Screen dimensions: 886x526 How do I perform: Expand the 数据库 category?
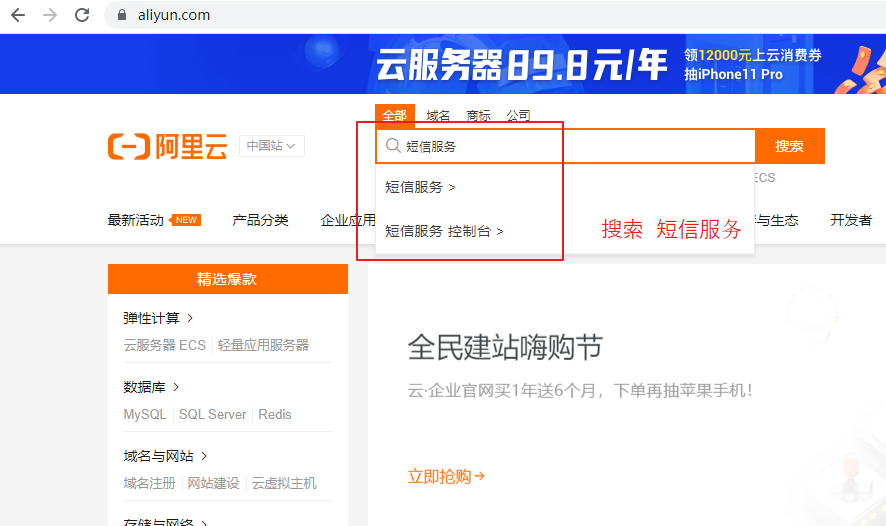click(x=151, y=387)
